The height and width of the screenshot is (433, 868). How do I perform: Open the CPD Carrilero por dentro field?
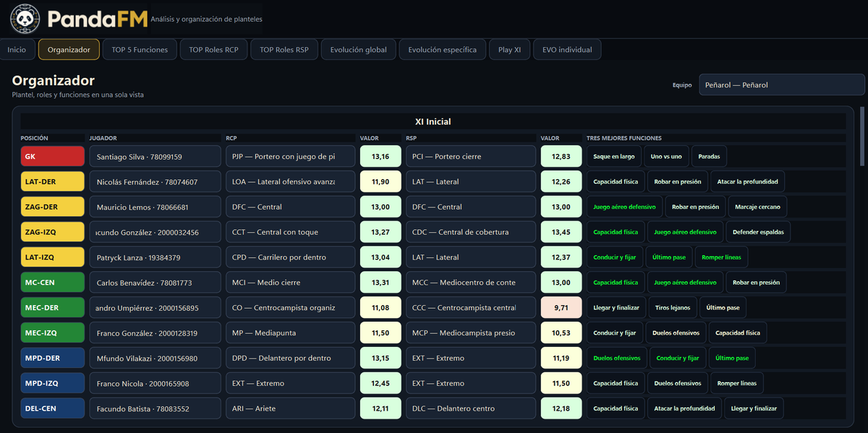click(290, 257)
